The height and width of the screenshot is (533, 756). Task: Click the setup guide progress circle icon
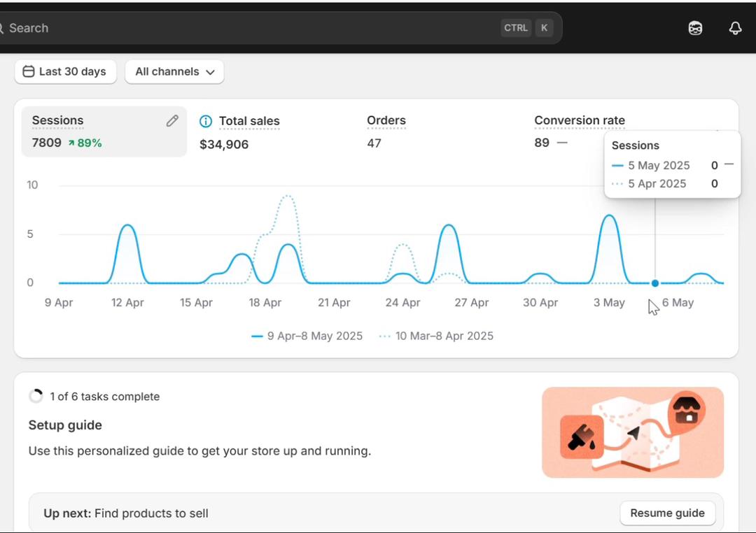pyautogui.click(x=36, y=396)
